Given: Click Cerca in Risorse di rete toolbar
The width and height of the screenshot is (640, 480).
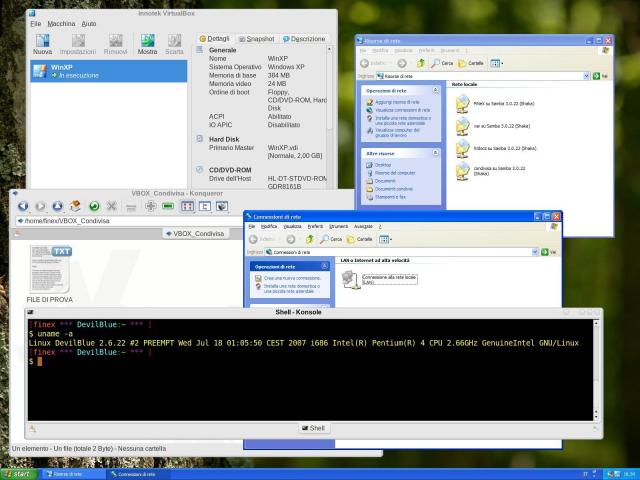Looking at the screenshot, I should (x=442, y=63).
